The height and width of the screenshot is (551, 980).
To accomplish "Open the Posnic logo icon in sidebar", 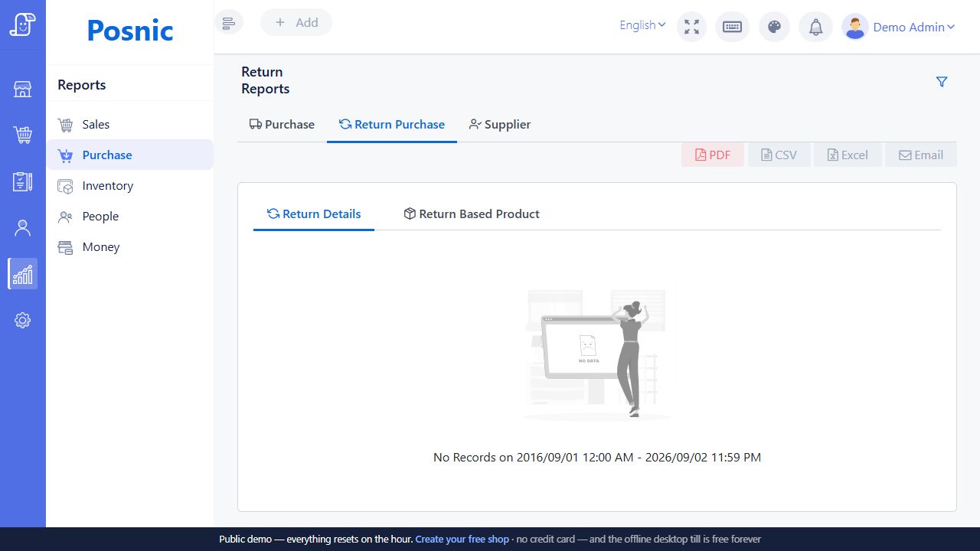I will [x=23, y=24].
